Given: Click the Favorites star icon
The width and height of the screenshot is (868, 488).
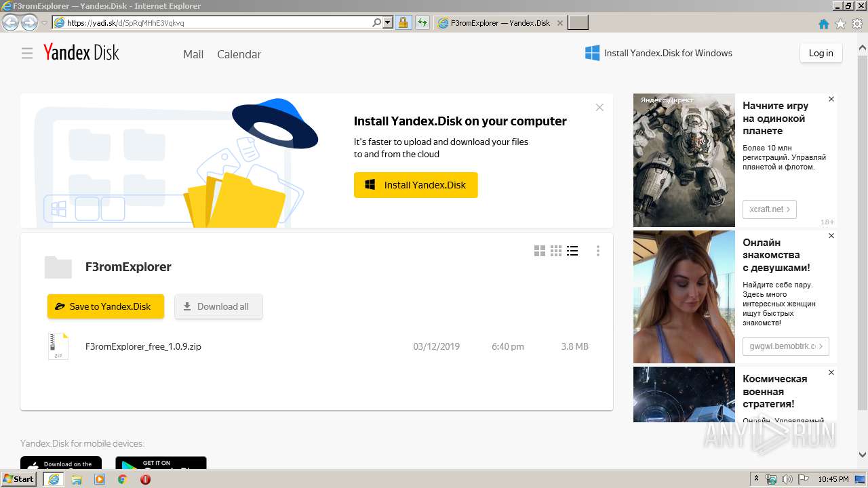Looking at the screenshot, I should point(841,24).
